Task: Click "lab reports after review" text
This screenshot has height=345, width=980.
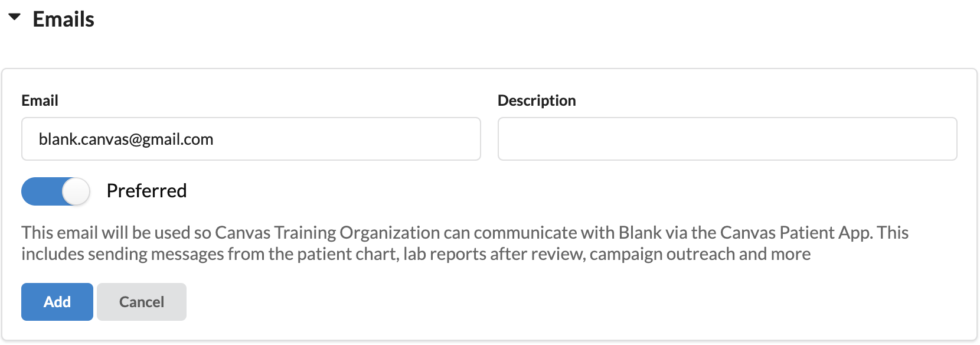Action: [x=494, y=254]
